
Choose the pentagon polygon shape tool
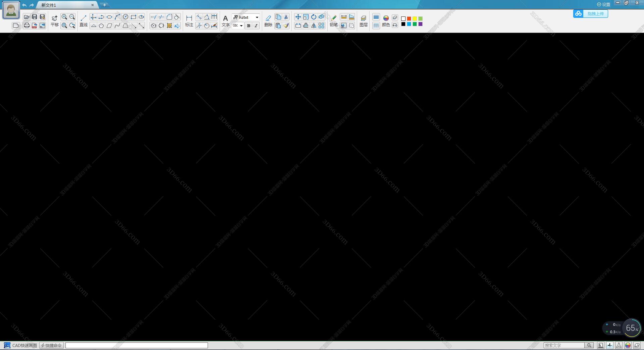coord(101,26)
